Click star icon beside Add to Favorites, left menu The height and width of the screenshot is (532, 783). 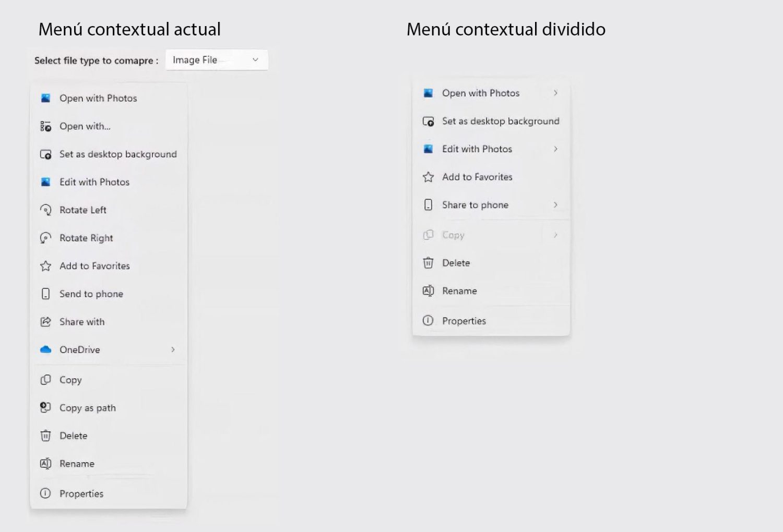[x=46, y=266]
